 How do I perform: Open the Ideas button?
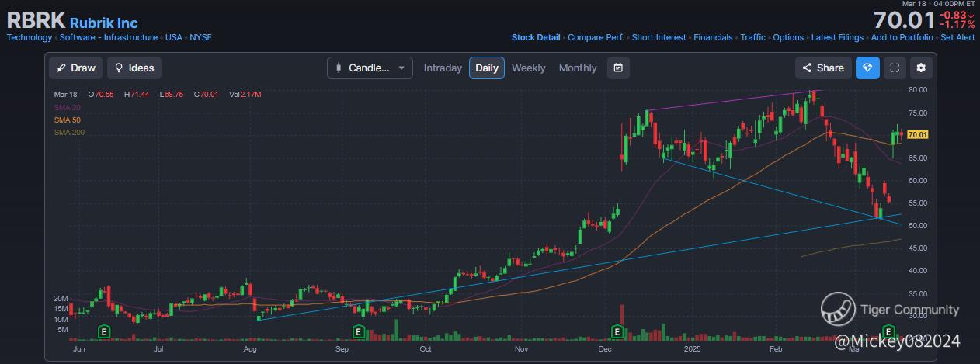coord(134,68)
